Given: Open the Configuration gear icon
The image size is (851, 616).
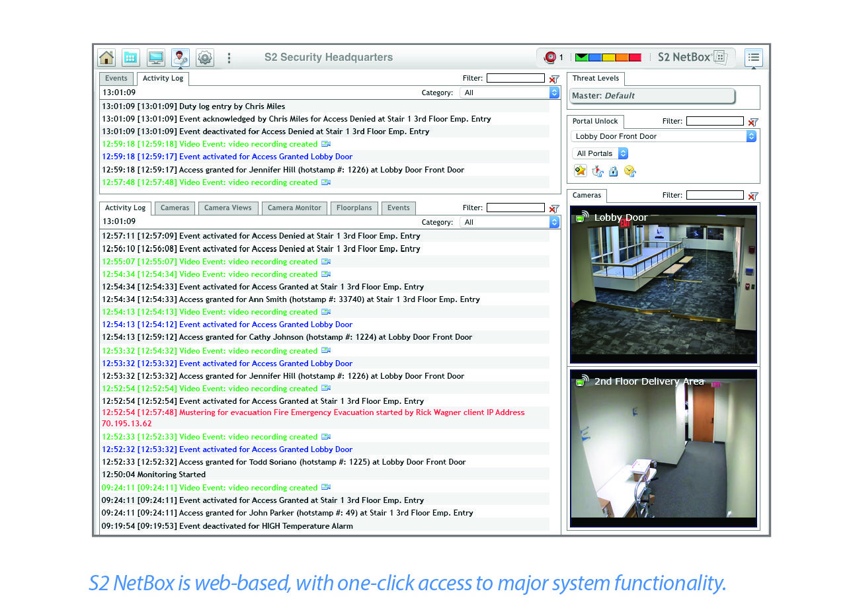Looking at the screenshot, I should (x=205, y=58).
